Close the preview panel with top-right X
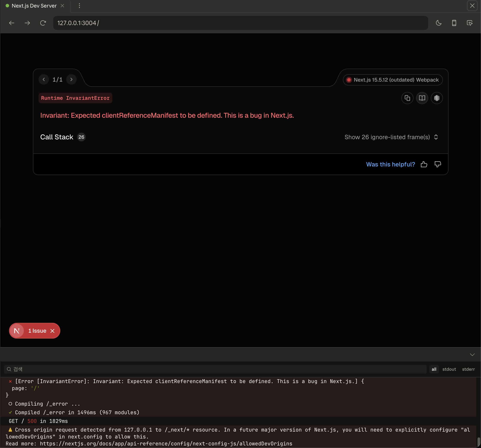 pyautogui.click(x=472, y=6)
